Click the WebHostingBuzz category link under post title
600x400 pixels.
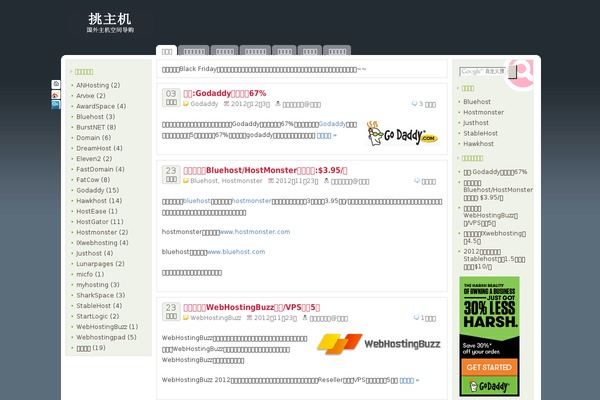click(x=215, y=318)
